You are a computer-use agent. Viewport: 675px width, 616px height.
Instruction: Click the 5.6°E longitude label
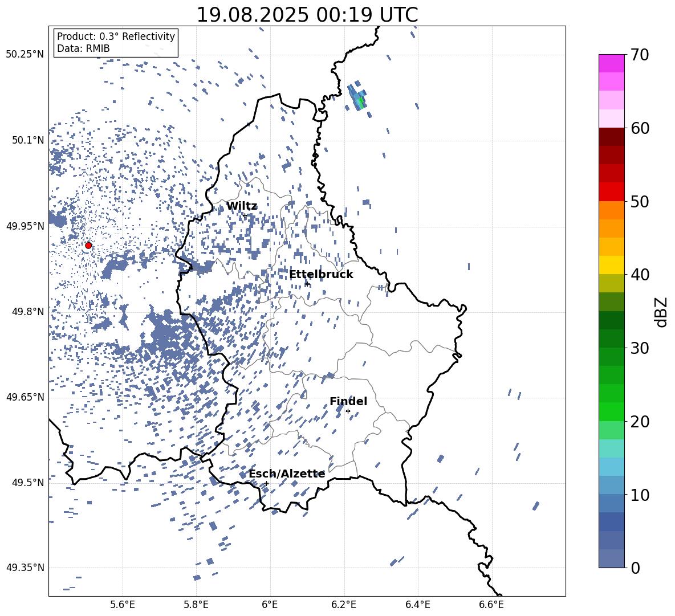123,605
